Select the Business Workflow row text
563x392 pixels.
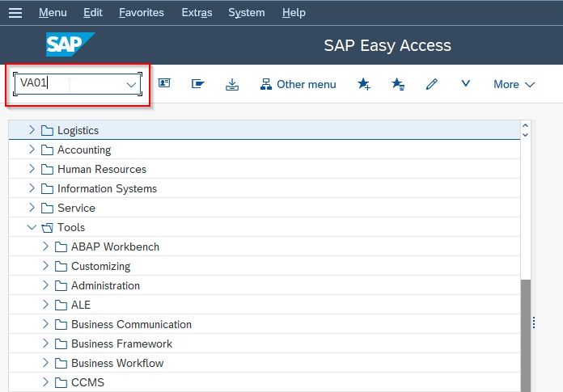point(117,364)
